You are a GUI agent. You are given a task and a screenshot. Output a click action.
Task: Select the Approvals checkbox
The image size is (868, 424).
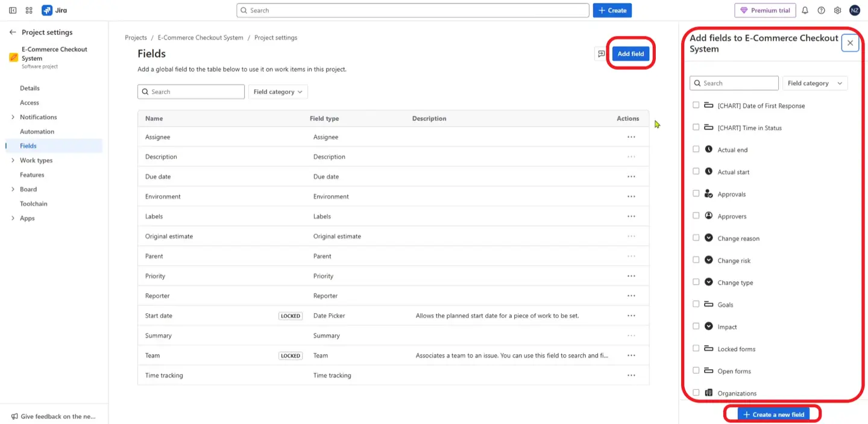[696, 193]
